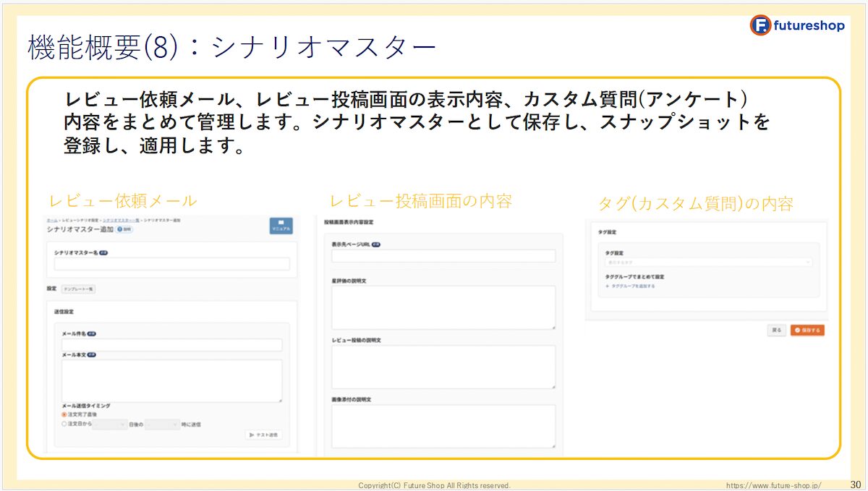This screenshot has height=491, width=868.
Task: Open the 時に送信 hour selection dropdown
Action: (162, 425)
